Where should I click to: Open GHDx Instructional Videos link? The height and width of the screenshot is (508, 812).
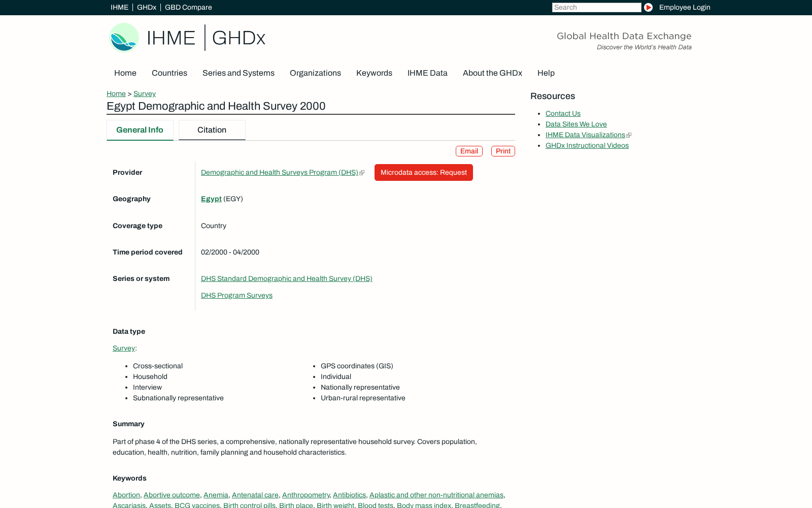click(587, 145)
